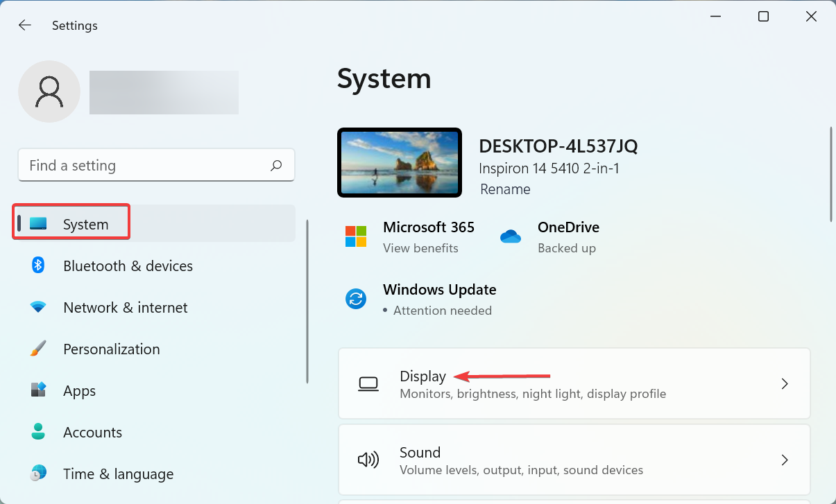Screen dimensions: 836x504
Task: Click the desktop wallpaper thumbnail
Action: click(400, 162)
